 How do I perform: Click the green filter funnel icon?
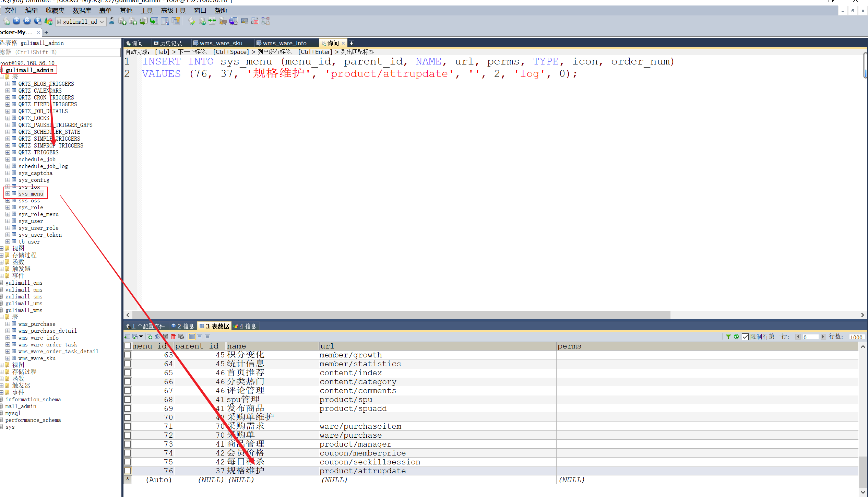point(728,336)
